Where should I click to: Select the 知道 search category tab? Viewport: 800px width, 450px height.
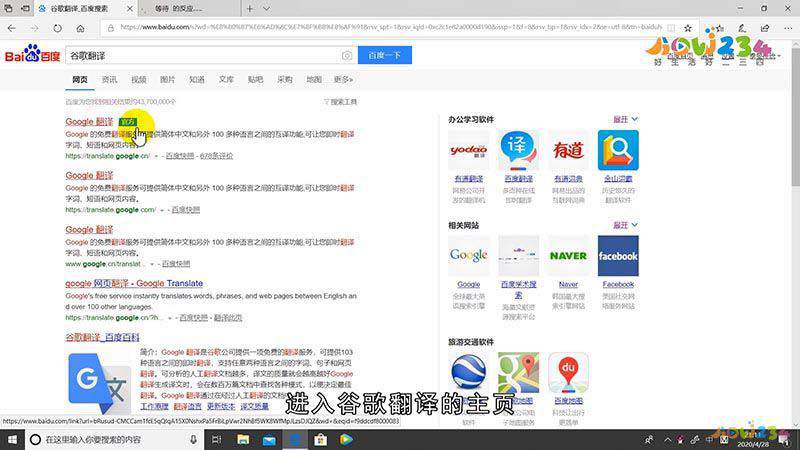(x=196, y=80)
